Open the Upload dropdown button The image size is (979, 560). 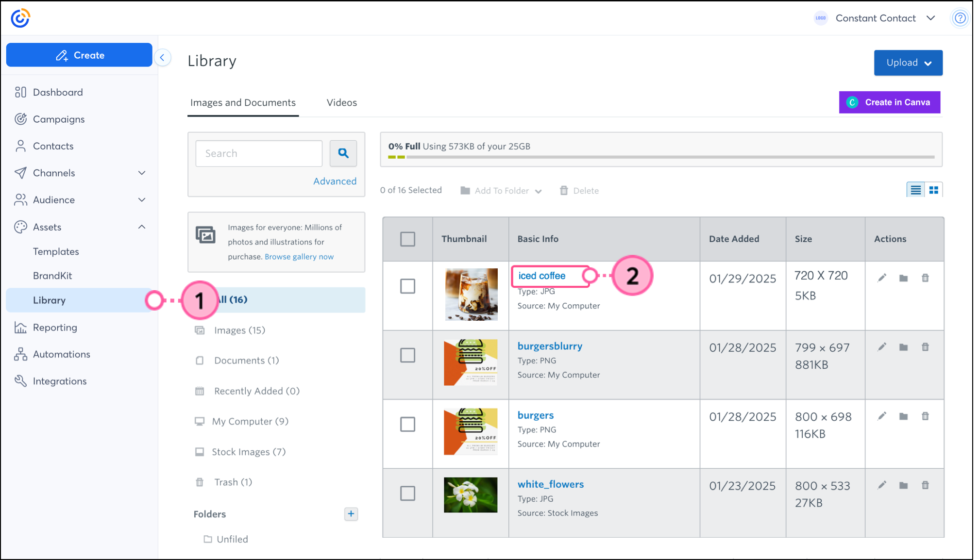(x=908, y=63)
